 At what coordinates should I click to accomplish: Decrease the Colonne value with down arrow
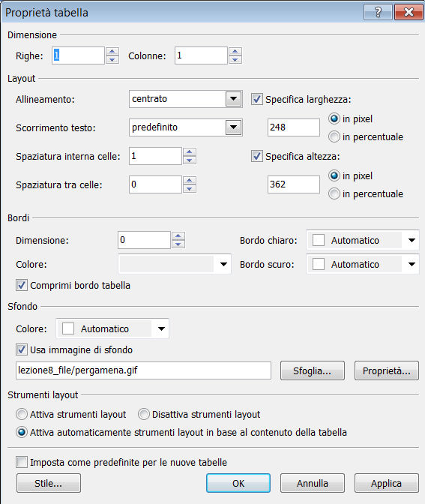[x=235, y=60]
